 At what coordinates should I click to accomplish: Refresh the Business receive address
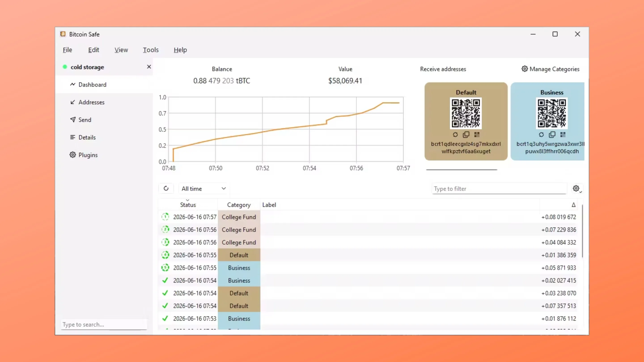(x=541, y=135)
